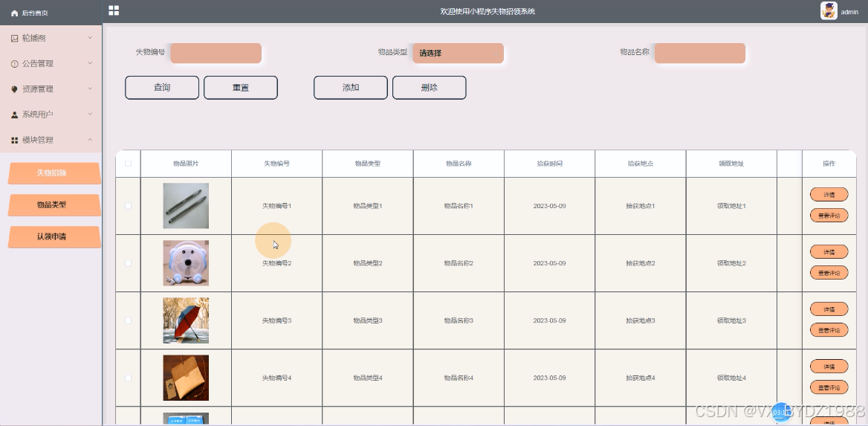Open the bear fan photo thumbnail

pyautogui.click(x=186, y=263)
